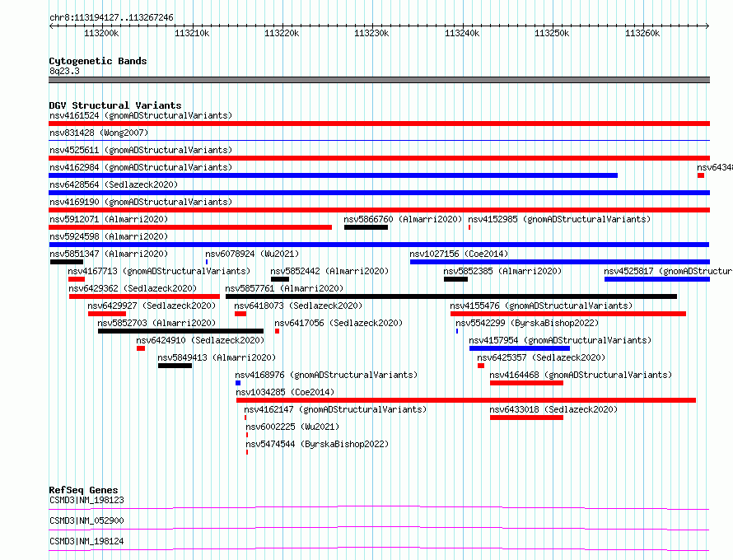The image size is (733, 560).
Task: Open the nsv4152985 gnomAD label
Action: click(559, 219)
